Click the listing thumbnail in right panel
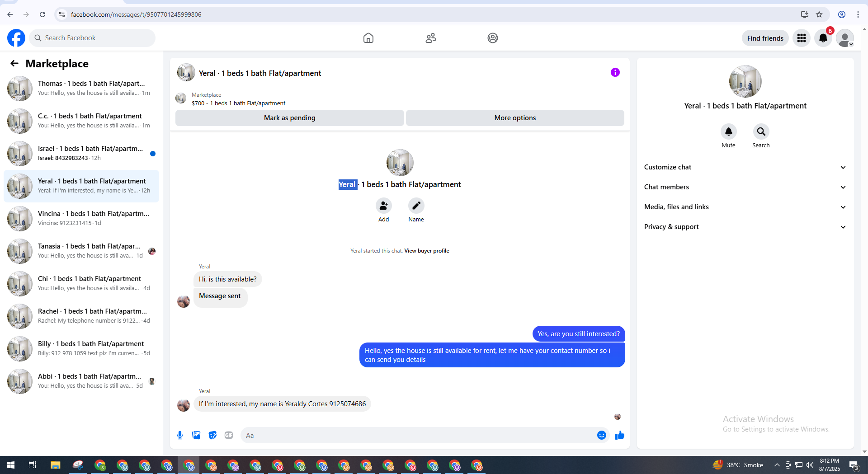 click(x=745, y=81)
